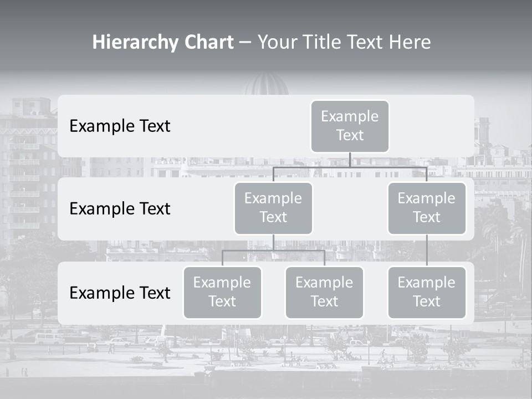Screen dimensions: 532x399
Task: Click the leftmost box in the bottom level
Action: pos(222,292)
